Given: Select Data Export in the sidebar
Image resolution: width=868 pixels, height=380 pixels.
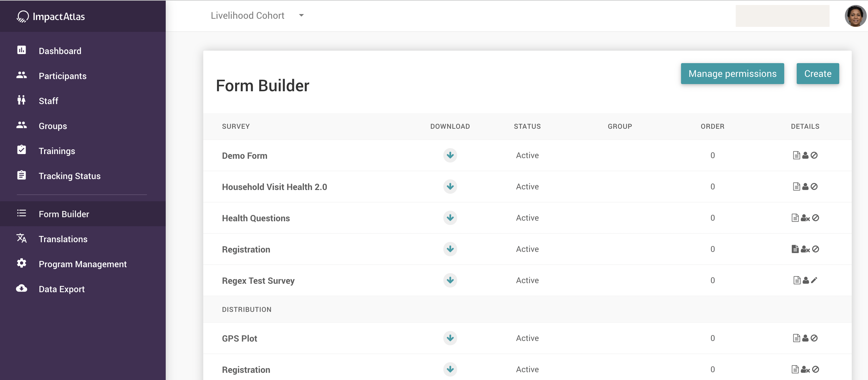Looking at the screenshot, I should pos(62,289).
